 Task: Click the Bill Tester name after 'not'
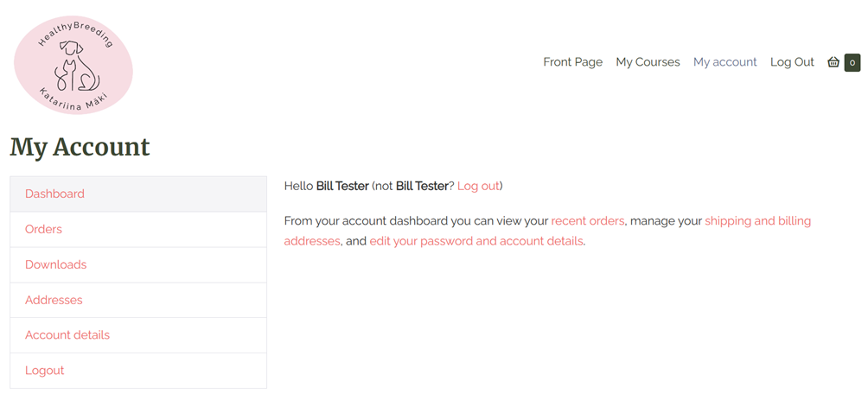422,186
